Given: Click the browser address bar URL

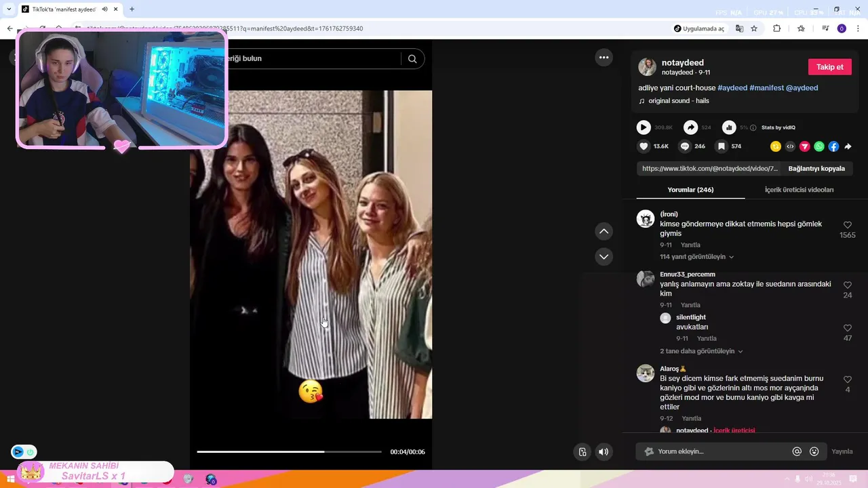Looking at the screenshot, I should tap(224, 28).
